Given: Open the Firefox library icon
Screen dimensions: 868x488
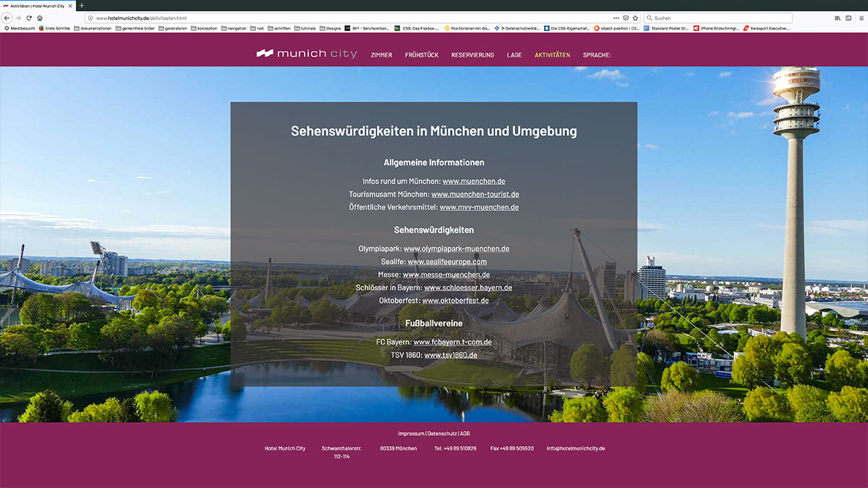Looking at the screenshot, I should (x=838, y=18).
